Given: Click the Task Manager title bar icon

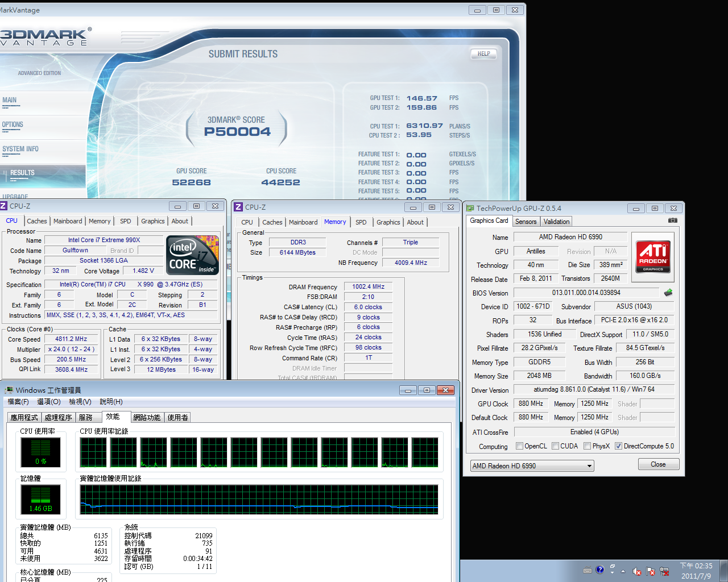Looking at the screenshot, I should tap(9, 390).
